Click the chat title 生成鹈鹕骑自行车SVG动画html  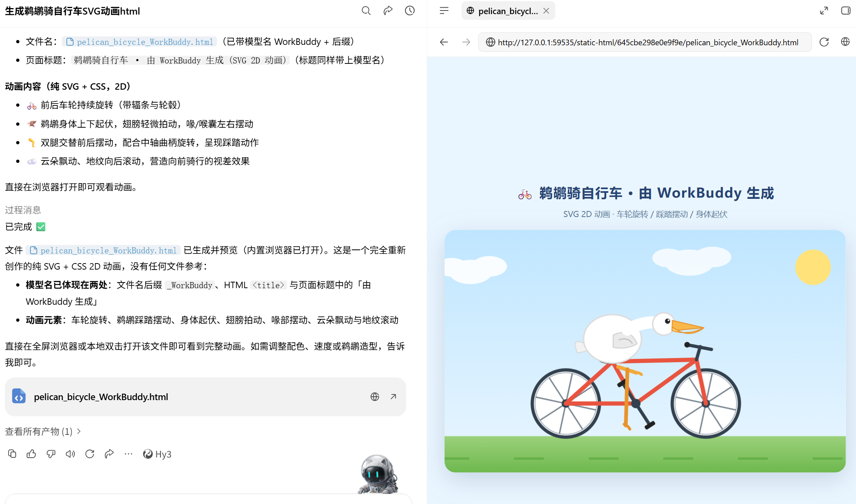[x=72, y=11]
